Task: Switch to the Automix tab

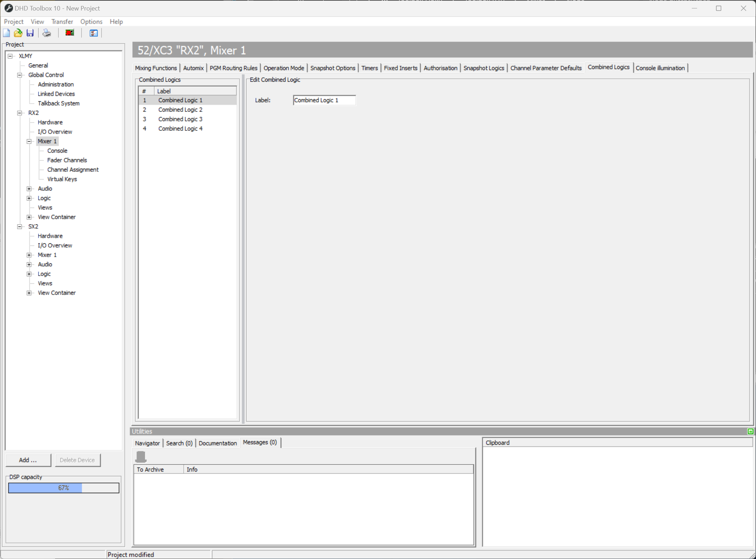Action: tap(193, 68)
